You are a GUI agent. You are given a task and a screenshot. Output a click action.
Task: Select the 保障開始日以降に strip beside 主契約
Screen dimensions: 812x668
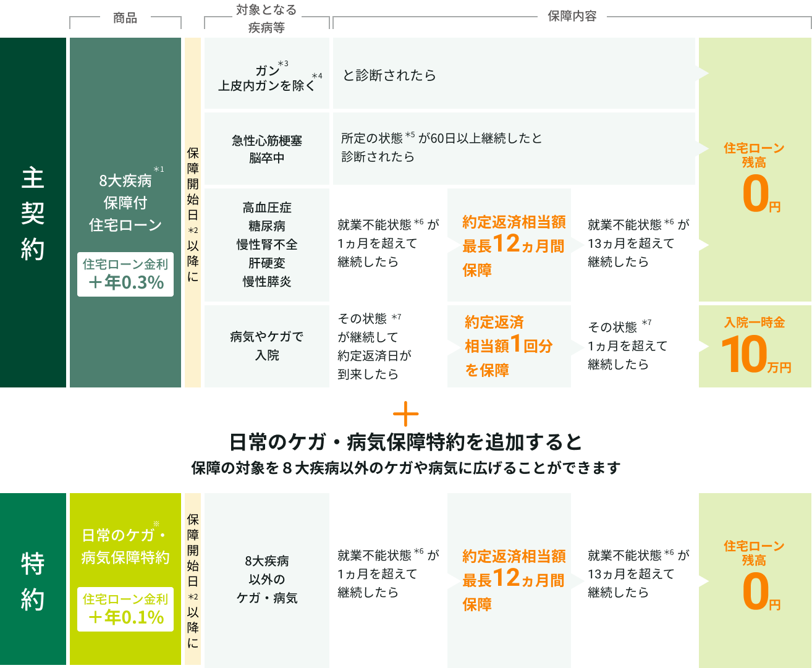(x=193, y=213)
